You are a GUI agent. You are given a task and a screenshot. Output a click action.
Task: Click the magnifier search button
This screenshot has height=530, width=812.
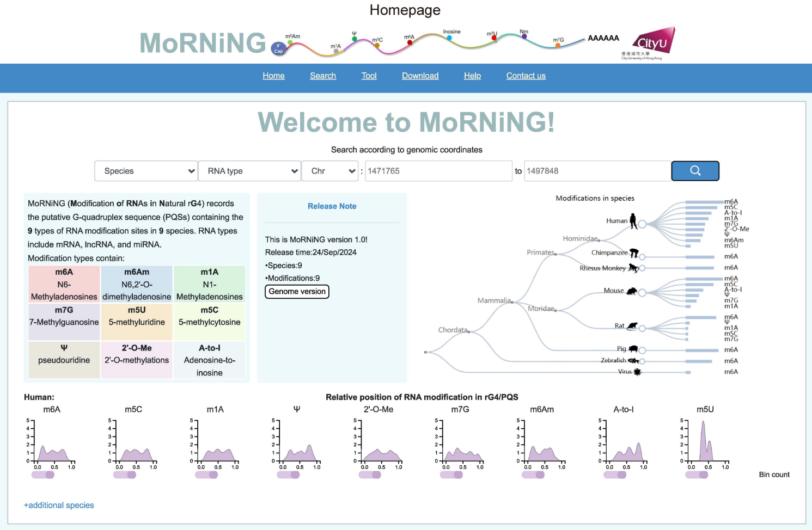tap(695, 170)
